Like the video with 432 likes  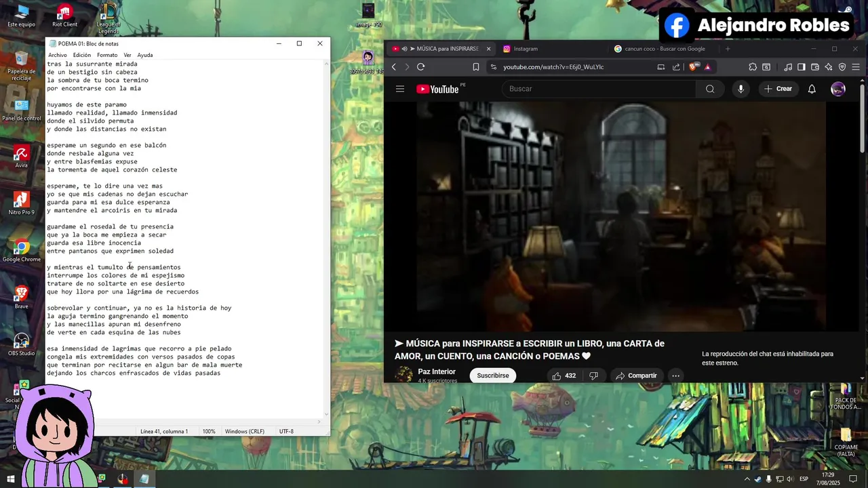tap(565, 375)
